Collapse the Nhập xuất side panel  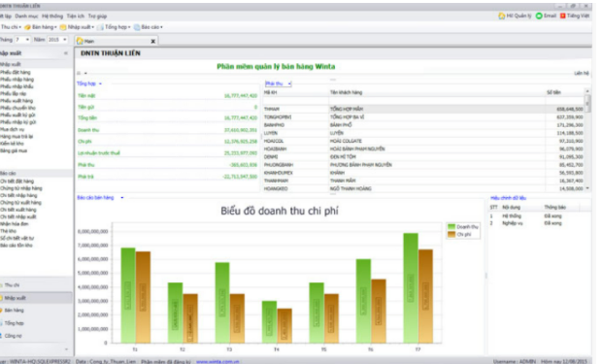click(66, 53)
